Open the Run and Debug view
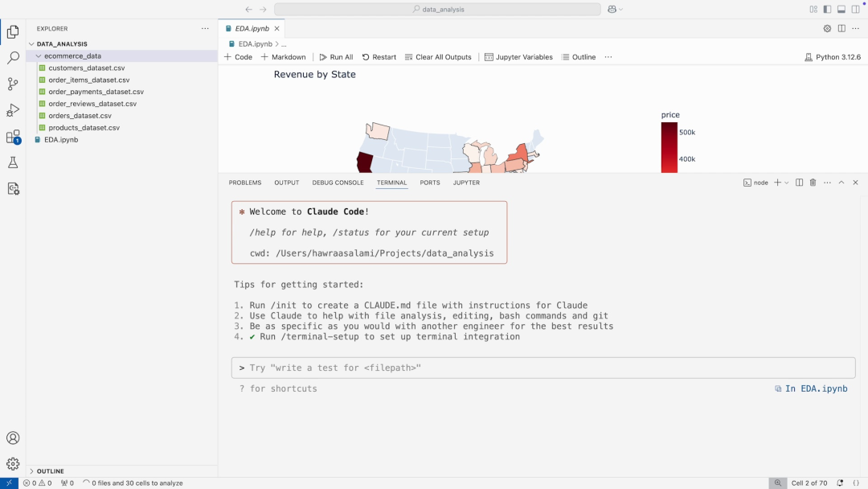This screenshot has width=868, height=489. [x=13, y=110]
